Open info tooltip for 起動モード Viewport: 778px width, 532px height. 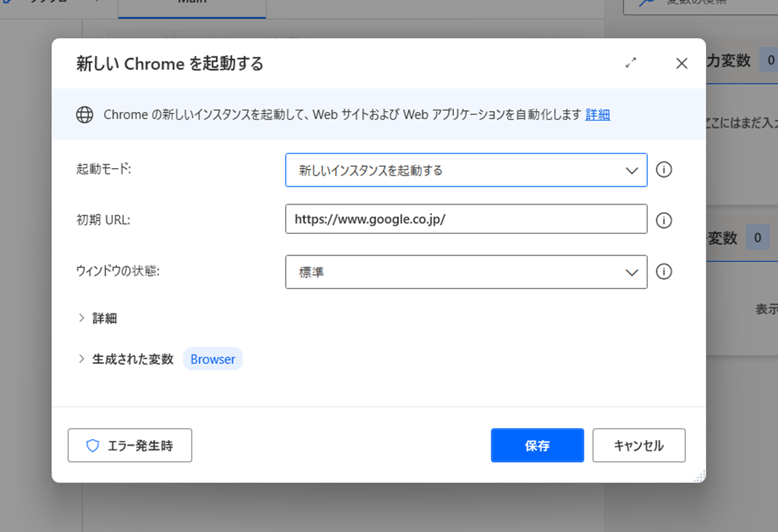[664, 169]
